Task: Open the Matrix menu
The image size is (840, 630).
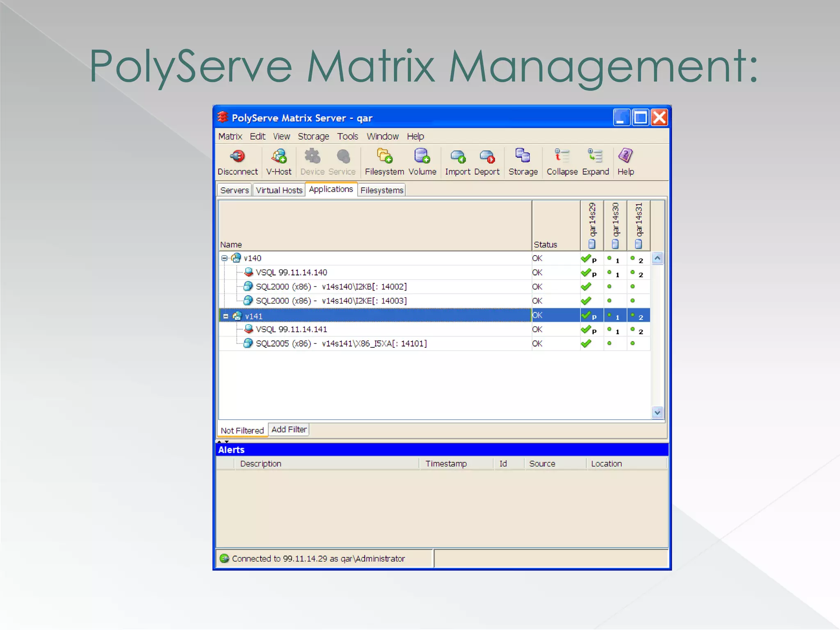Action: (x=230, y=136)
